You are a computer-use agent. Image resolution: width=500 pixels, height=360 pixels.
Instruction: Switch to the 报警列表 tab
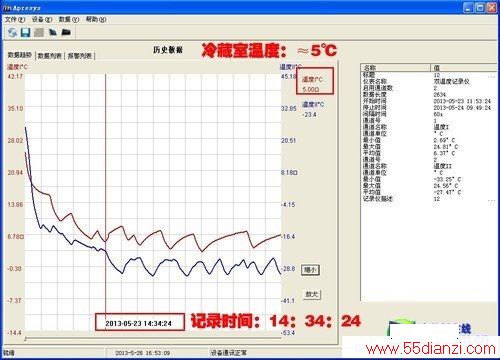coord(80,56)
